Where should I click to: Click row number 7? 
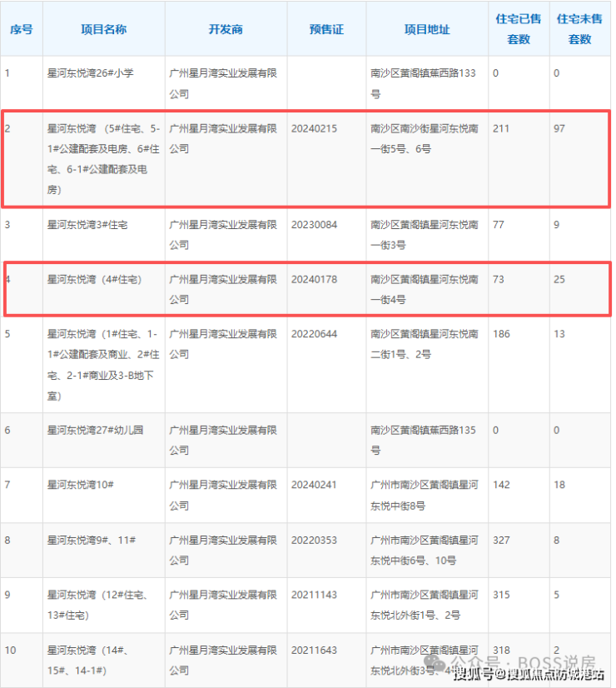click(x=7, y=485)
